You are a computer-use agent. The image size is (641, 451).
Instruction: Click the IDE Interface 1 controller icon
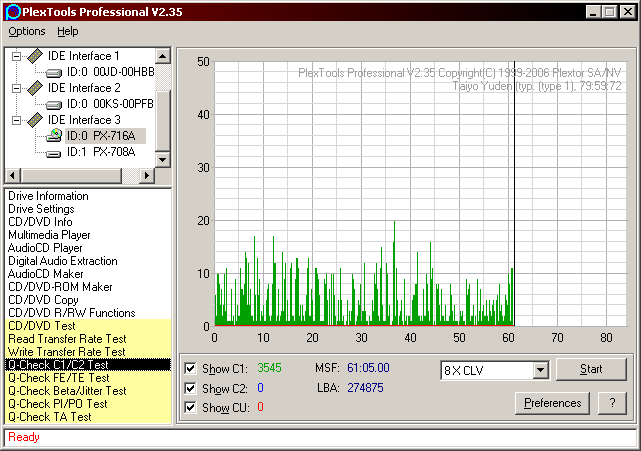[x=35, y=56]
